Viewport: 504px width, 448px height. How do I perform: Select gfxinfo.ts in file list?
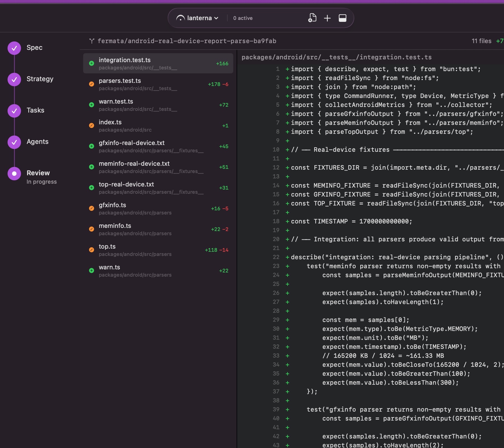point(158,209)
